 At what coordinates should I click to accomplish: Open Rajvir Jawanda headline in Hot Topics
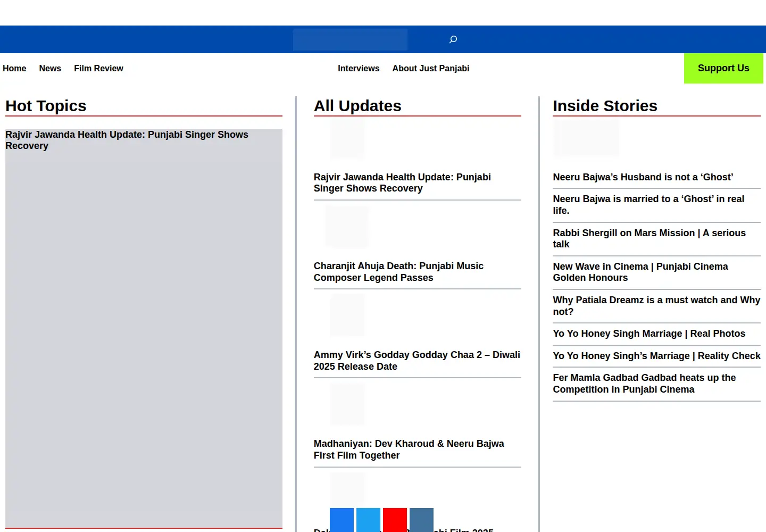[x=127, y=140]
